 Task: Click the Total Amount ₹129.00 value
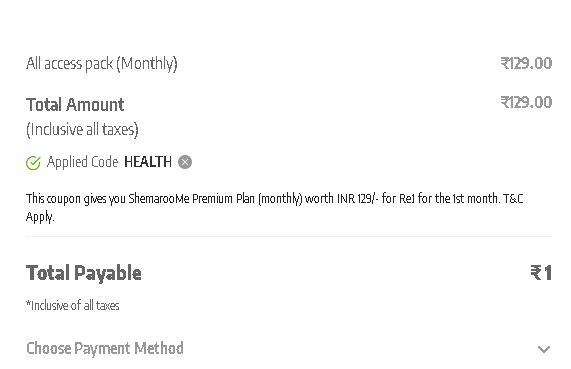pos(526,102)
